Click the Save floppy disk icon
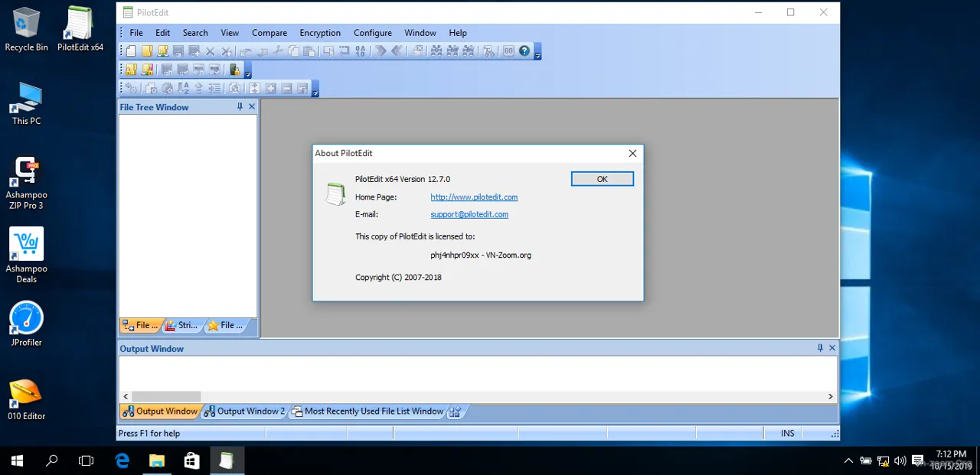980x475 pixels. pos(178,51)
